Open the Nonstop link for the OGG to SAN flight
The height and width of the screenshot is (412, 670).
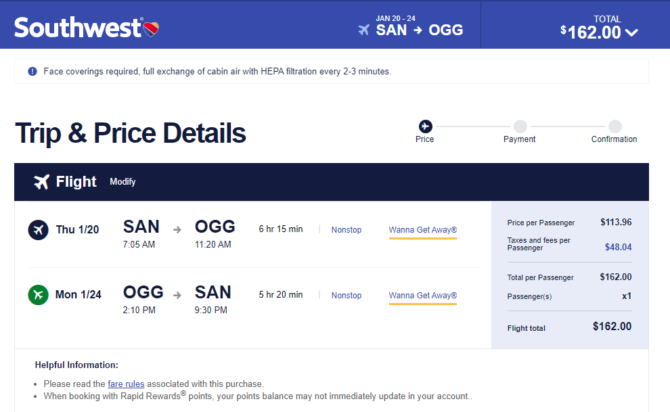[x=346, y=295]
